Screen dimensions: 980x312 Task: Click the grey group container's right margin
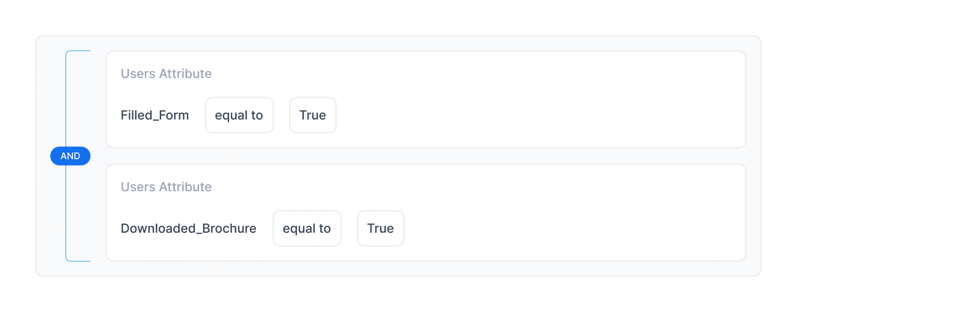point(753,156)
